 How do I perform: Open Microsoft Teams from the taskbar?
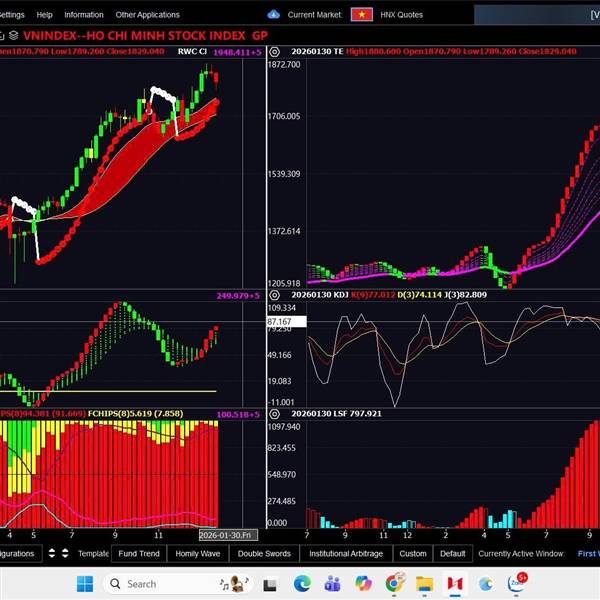click(333, 583)
